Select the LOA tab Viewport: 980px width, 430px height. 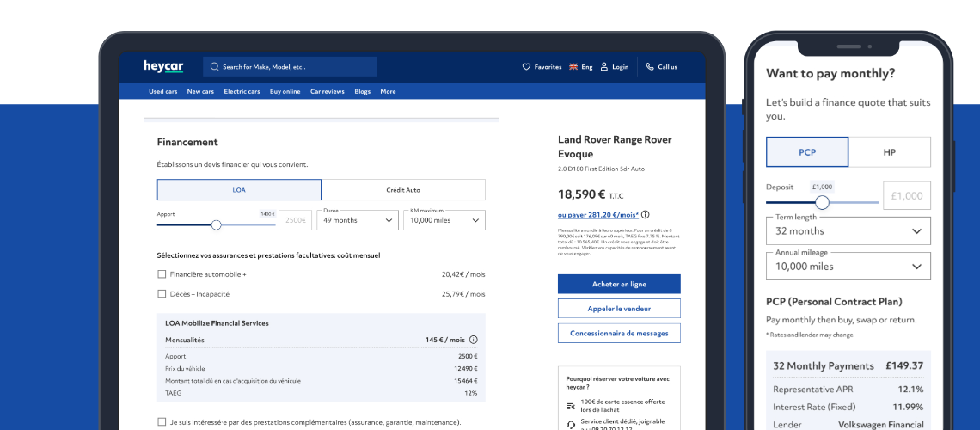(239, 189)
